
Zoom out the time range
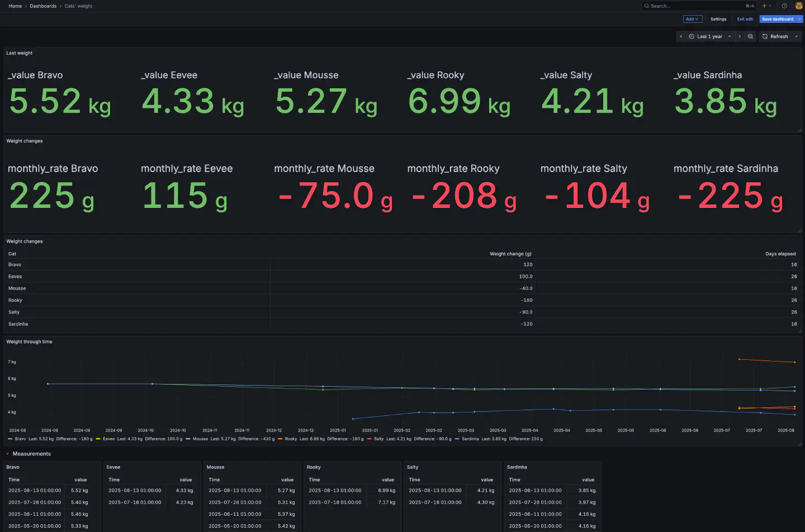pos(750,36)
